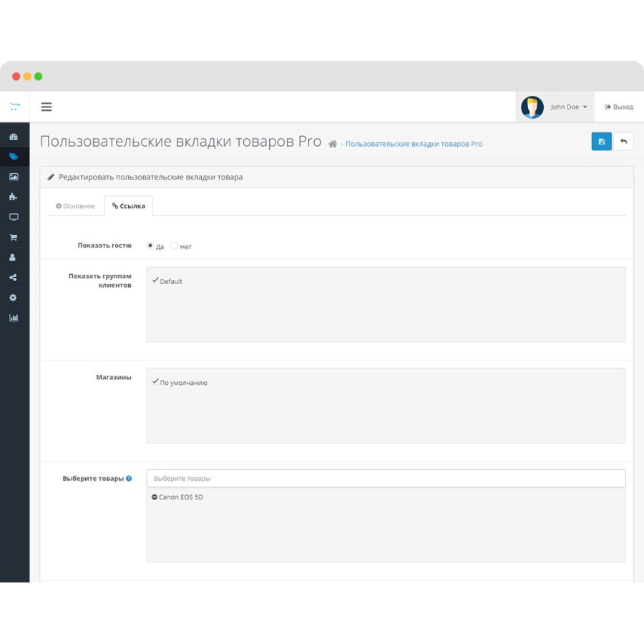Click the help icon next to Выберите товары

coord(129,478)
